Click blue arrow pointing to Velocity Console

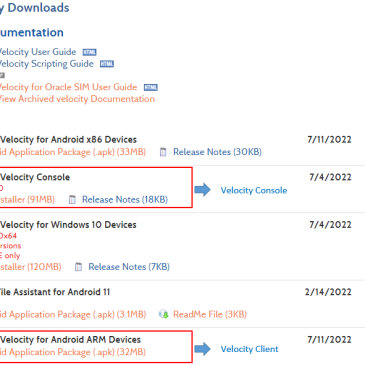pyautogui.click(x=203, y=190)
